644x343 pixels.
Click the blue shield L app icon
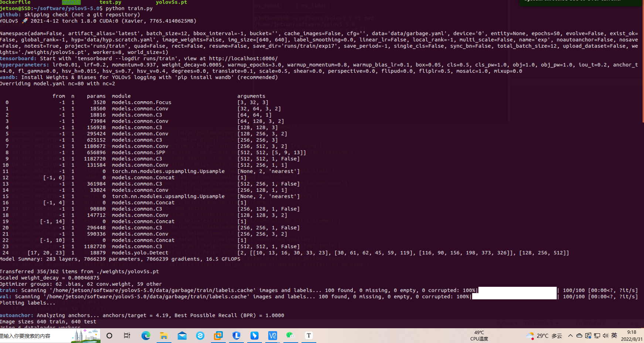[x=236, y=336]
